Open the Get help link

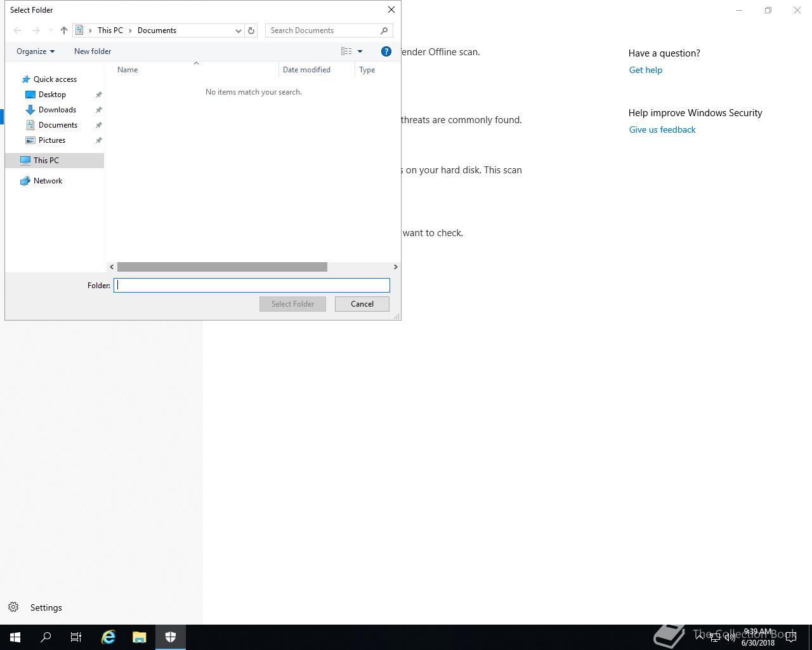(645, 70)
